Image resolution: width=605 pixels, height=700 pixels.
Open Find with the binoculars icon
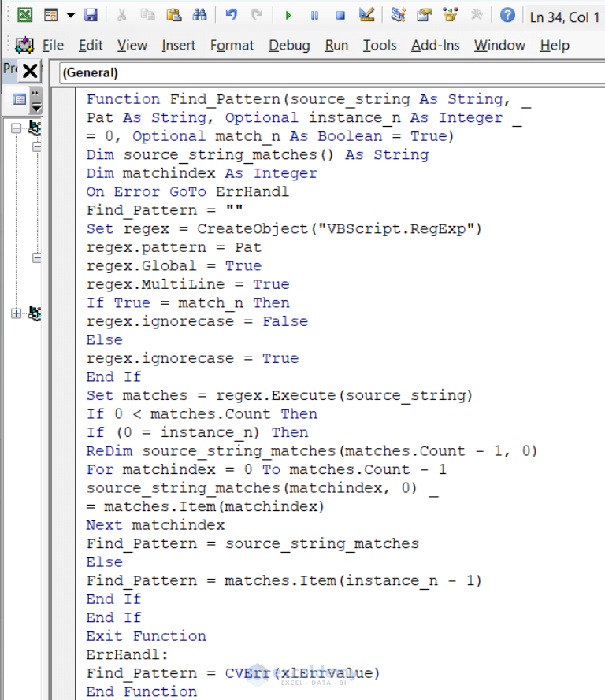[199, 16]
